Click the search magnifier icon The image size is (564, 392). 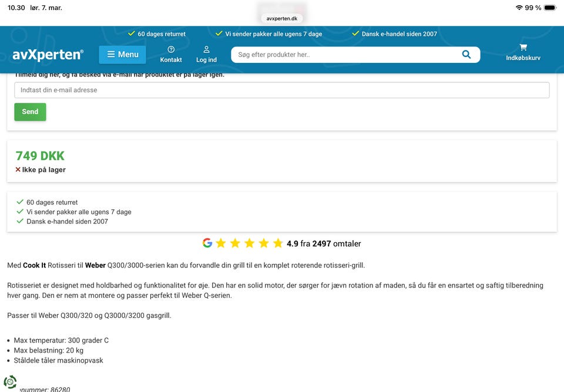click(466, 54)
